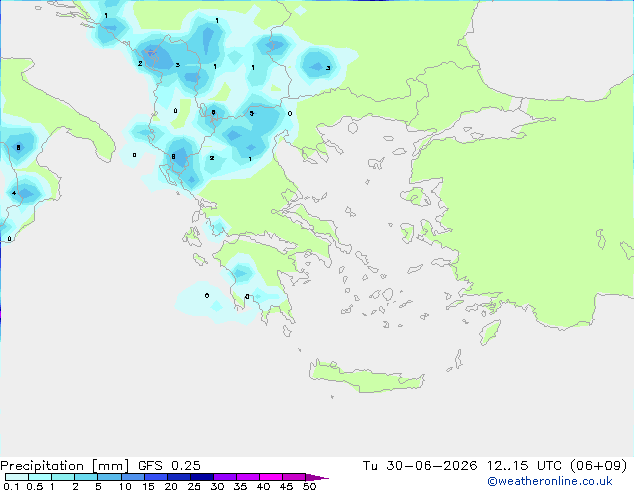
Task: Click the 0.1–0.5 mm palest legend swatch
Action: tap(17, 477)
